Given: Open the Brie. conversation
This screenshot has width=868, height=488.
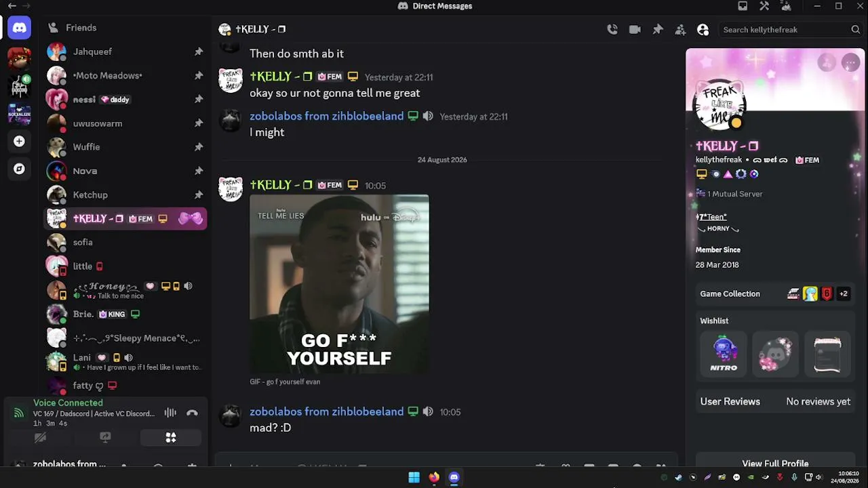Looking at the screenshot, I should (x=125, y=314).
